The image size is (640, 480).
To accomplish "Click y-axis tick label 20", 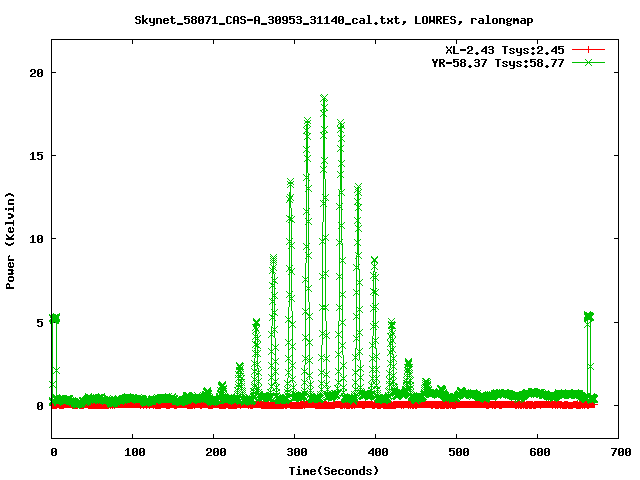I will coord(36,73).
